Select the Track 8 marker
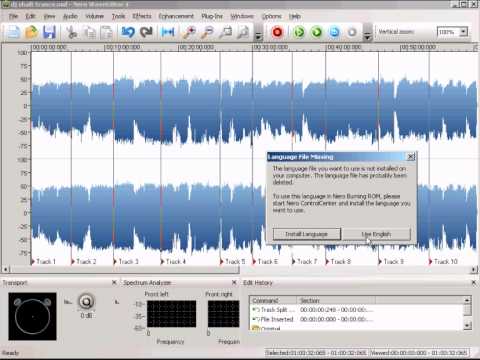 338,262
